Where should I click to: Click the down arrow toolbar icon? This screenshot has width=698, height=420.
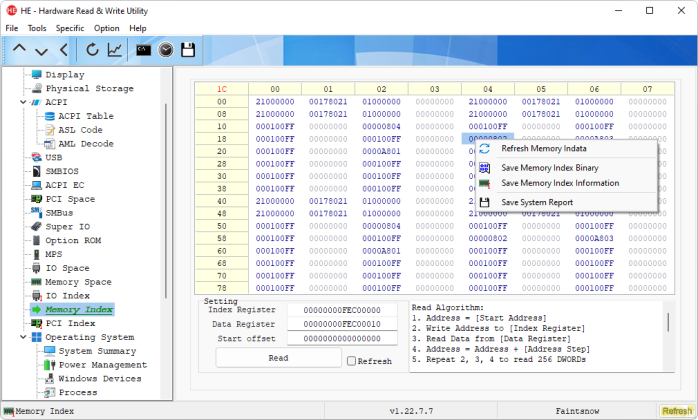pyautogui.click(x=42, y=51)
